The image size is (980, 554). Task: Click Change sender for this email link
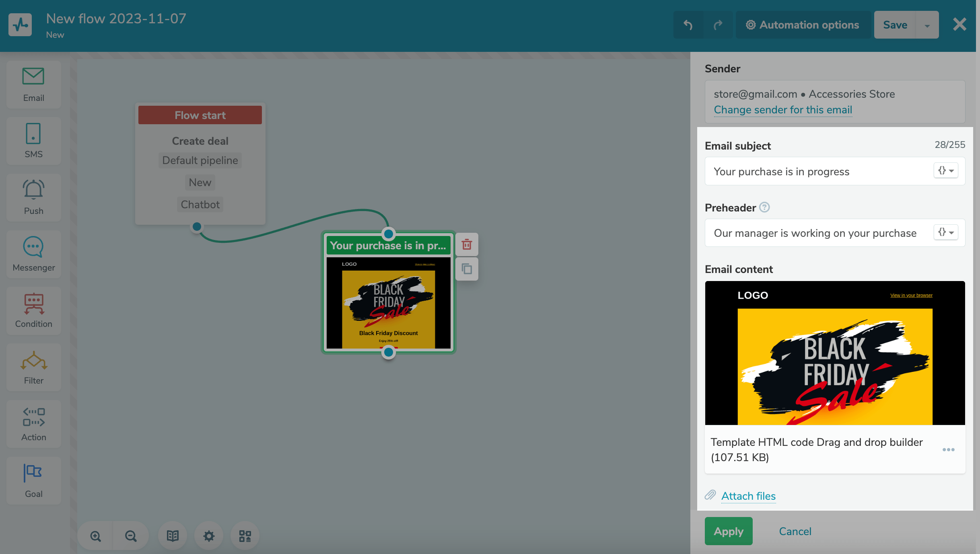tap(782, 110)
